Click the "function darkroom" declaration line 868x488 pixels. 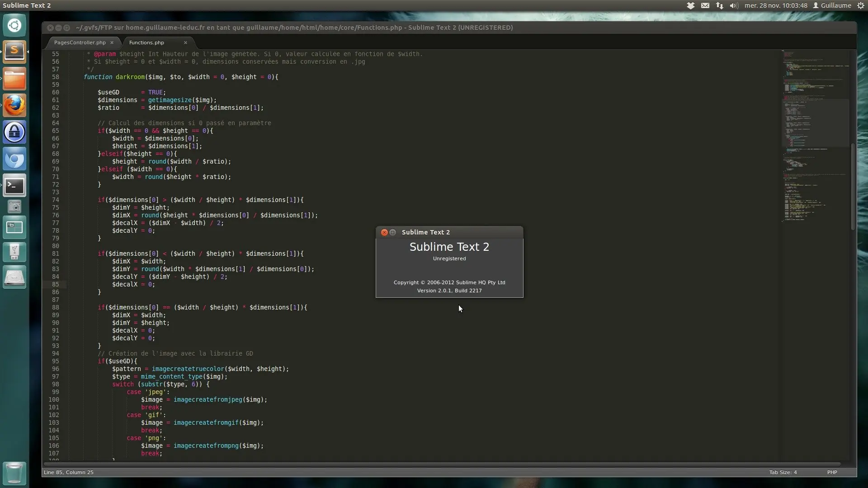(x=181, y=77)
